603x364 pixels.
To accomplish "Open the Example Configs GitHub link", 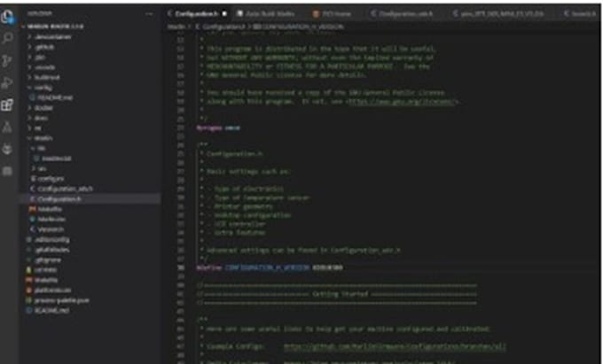I will [395, 346].
